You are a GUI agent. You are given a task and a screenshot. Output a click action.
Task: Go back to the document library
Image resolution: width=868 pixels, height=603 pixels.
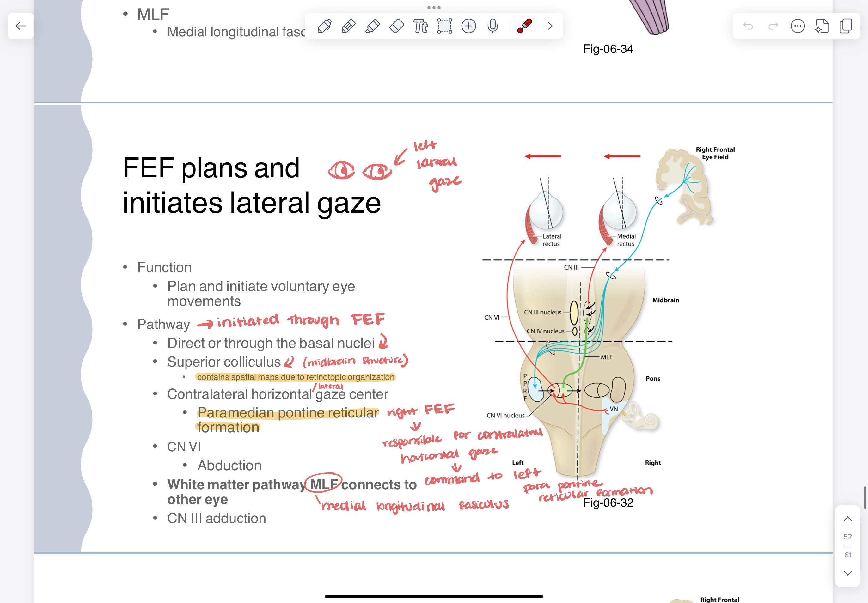[x=21, y=26]
